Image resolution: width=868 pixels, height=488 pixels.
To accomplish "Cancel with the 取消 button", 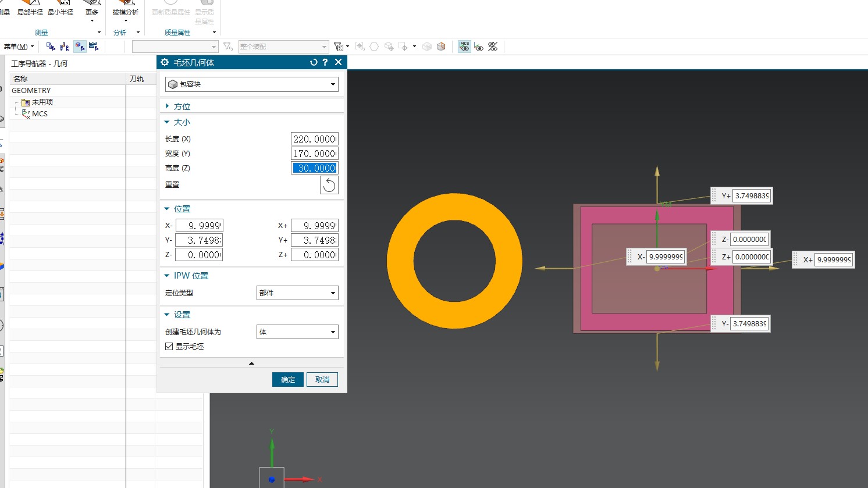I will (x=322, y=380).
